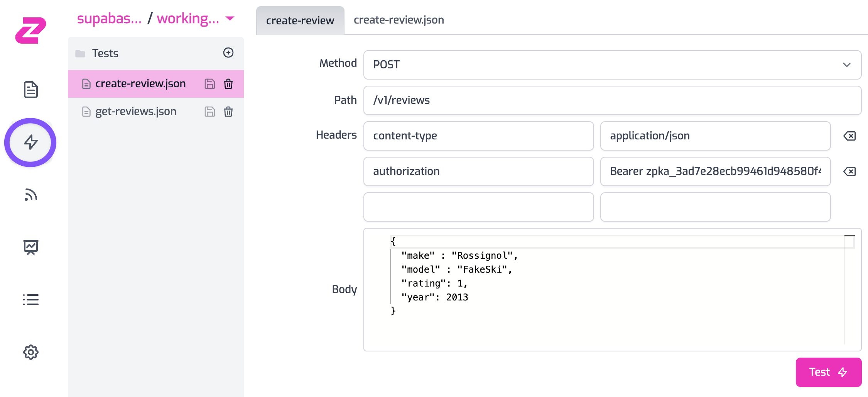Open the live feed RSS icon
This screenshot has height=397, width=868.
pos(30,195)
